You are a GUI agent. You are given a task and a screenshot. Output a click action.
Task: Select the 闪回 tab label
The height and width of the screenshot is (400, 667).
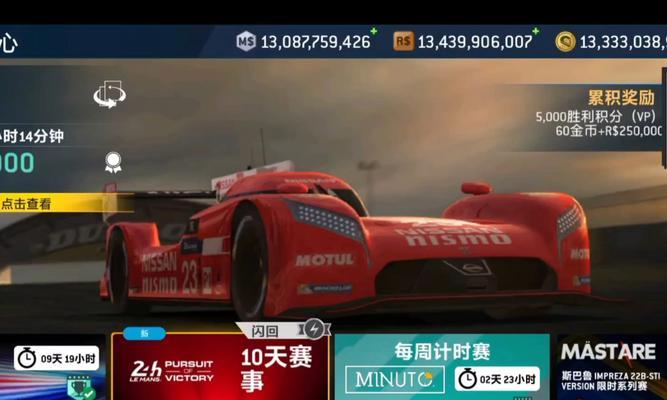(x=265, y=331)
